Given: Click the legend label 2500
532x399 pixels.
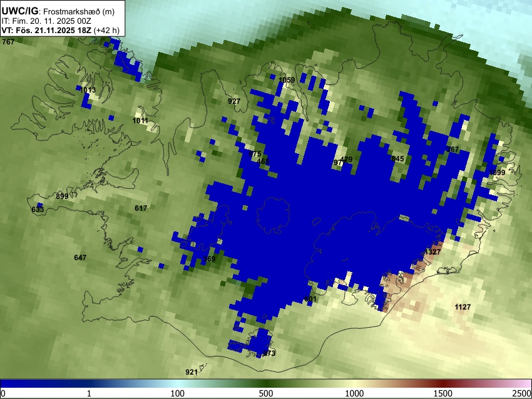Looking at the screenshot, I should coord(523,393).
